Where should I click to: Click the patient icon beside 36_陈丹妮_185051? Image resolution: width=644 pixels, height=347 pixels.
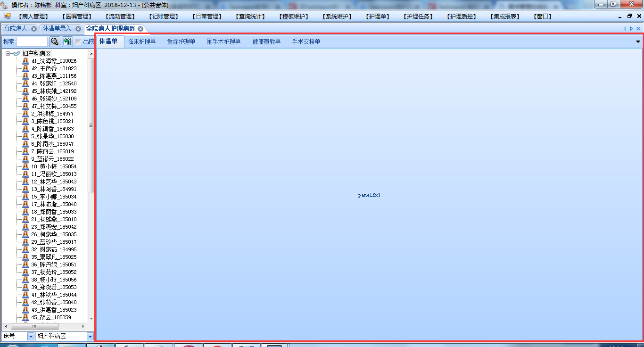[25, 264]
